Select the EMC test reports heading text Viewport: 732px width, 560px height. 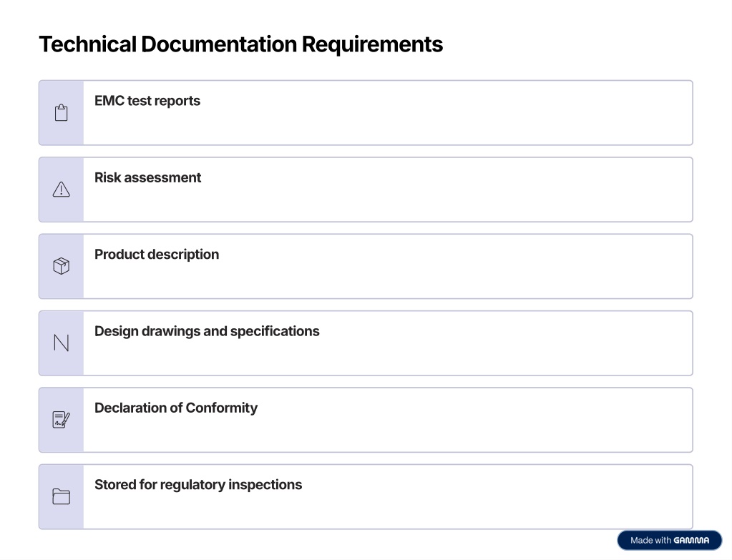pyautogui.click(x=147, y=101)
